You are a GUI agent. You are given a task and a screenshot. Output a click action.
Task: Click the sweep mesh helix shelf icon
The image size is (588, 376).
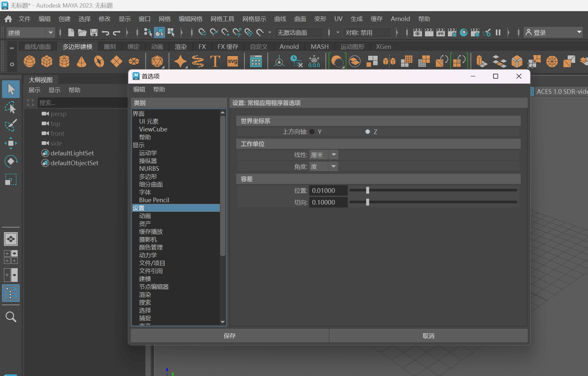[198, 61]
